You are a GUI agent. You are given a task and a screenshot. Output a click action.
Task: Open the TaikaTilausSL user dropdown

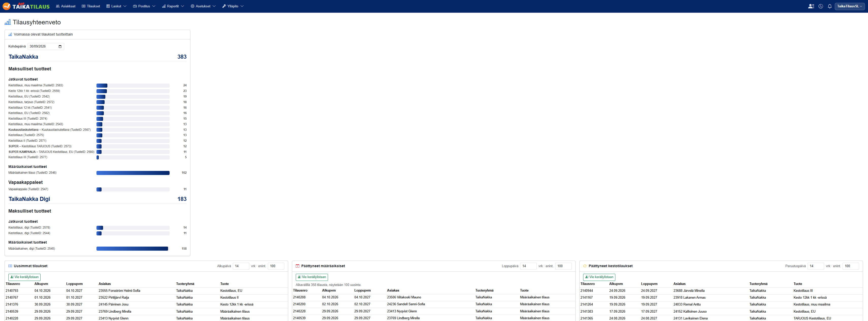coord(849,6)
